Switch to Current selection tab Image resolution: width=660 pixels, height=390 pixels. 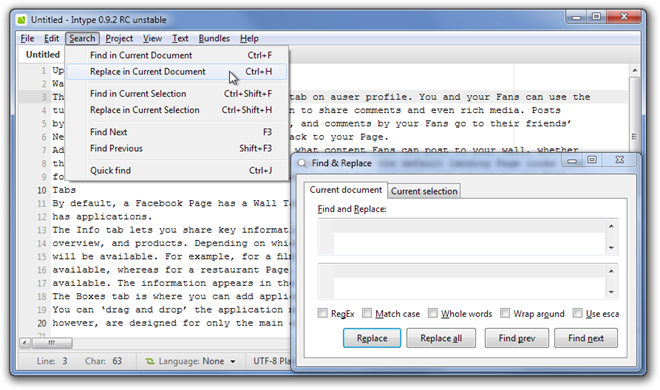pyautogui.click(x=424, y=191)
